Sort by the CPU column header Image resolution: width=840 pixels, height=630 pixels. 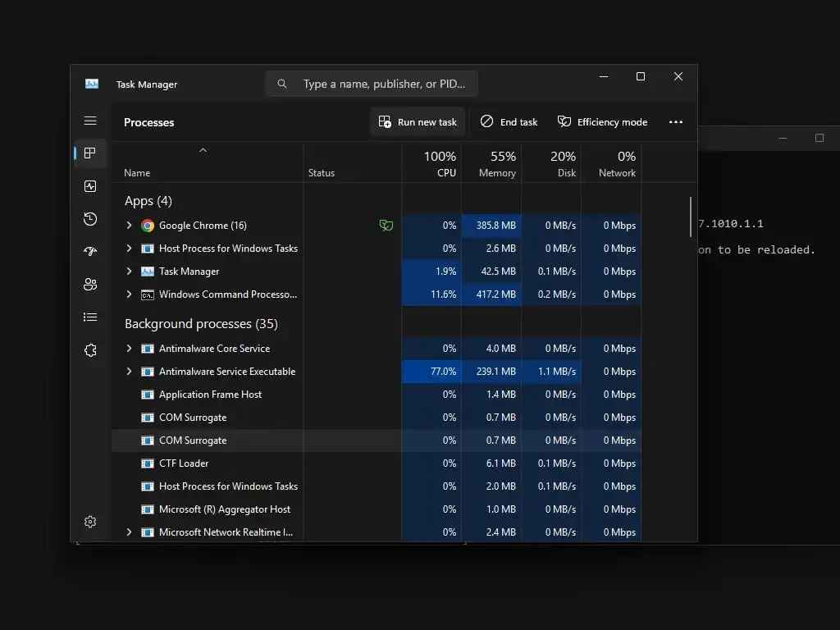coord(431,163)
